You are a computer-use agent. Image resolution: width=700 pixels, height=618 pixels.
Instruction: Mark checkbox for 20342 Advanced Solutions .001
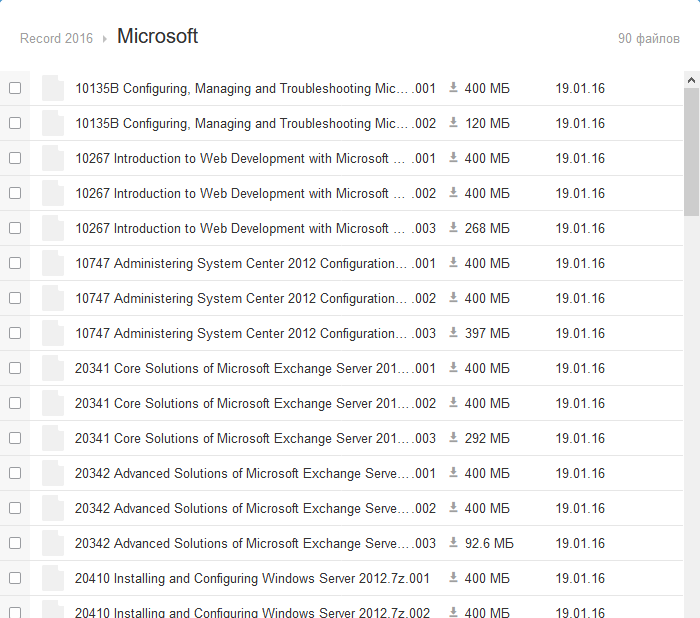coord(15,473)
